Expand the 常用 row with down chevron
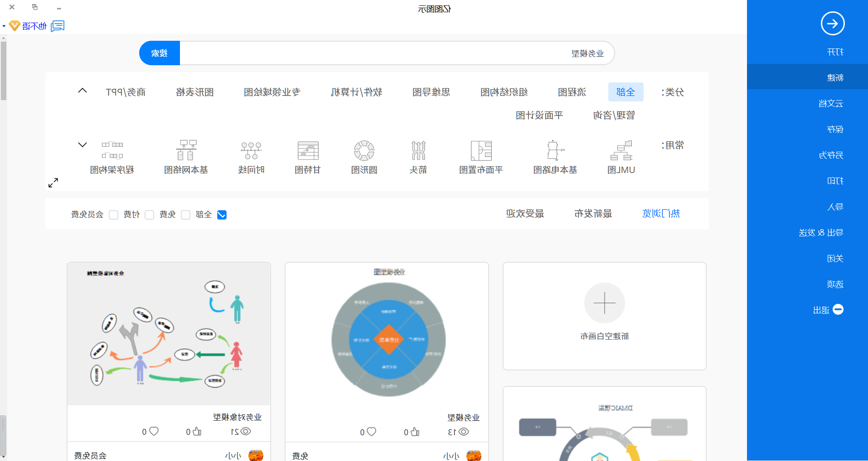868x461 pixels. click(x=82, y=145)
